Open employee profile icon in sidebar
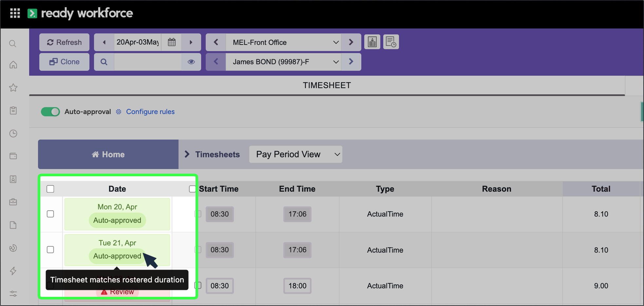Screen dimensions: 644x306 click(x=13, y=179)
